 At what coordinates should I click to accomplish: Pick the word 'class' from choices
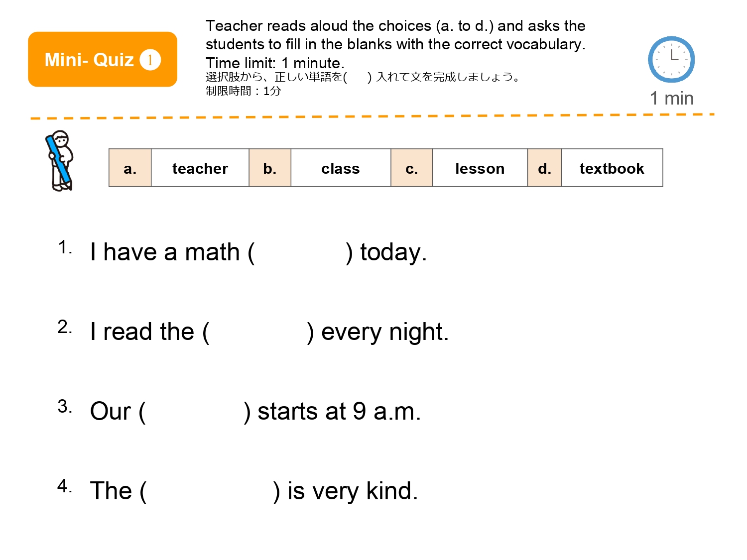pos(341,168)
